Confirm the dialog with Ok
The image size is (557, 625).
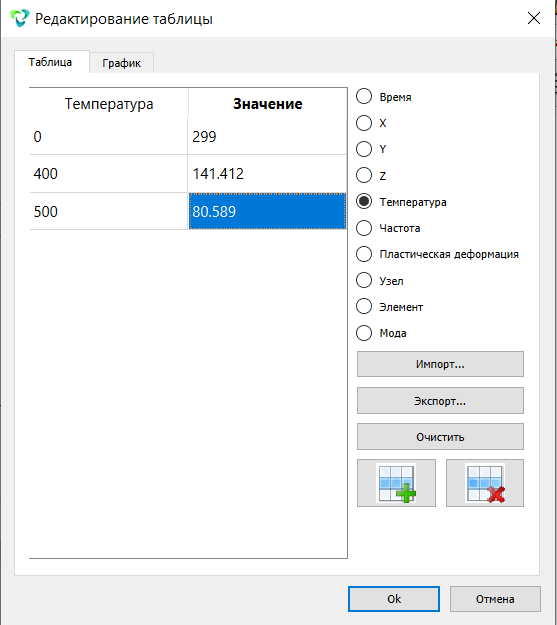pyautogui.click(x=394, y=599)
